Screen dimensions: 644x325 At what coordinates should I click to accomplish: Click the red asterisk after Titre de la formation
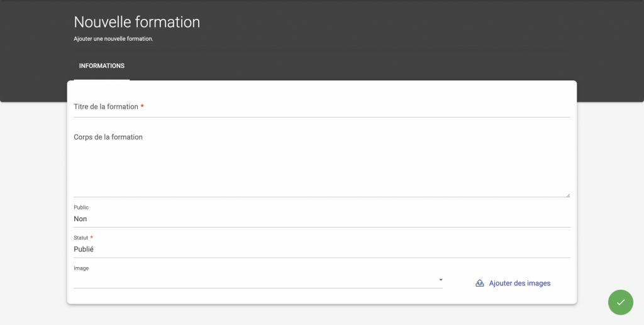coord(142,106)
